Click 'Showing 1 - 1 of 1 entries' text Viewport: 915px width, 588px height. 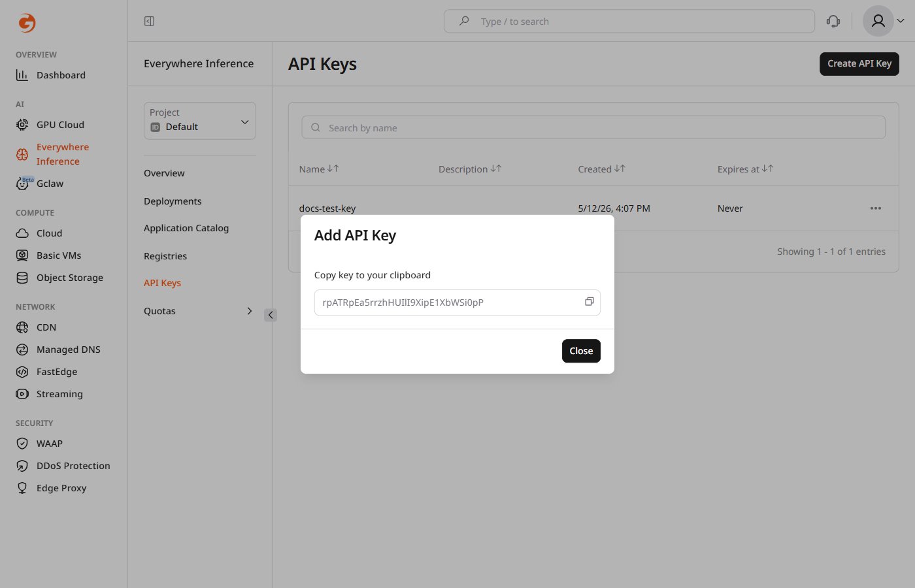coord(831,252)
